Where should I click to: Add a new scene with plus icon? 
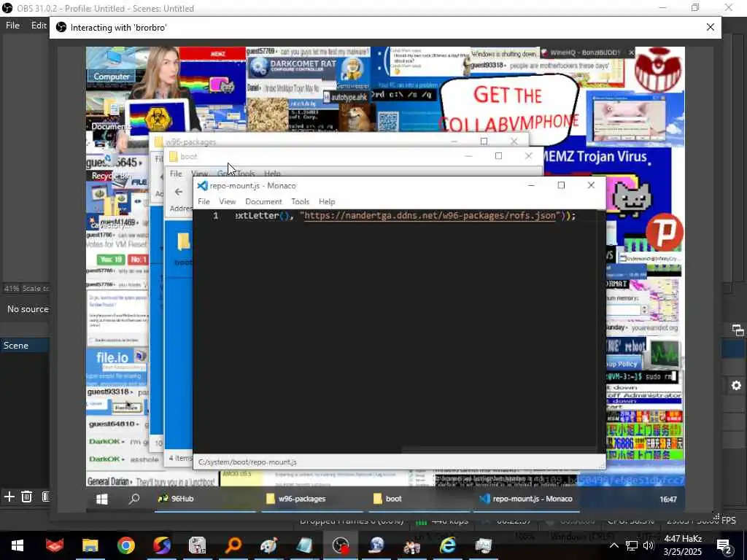[x=9, y=497]
